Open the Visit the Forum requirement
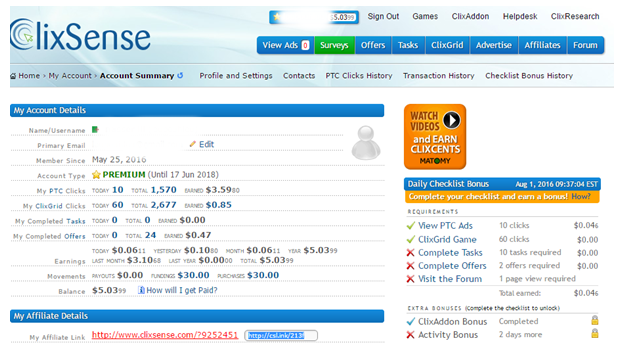This screenshot has width=617, height=361. 450,279
